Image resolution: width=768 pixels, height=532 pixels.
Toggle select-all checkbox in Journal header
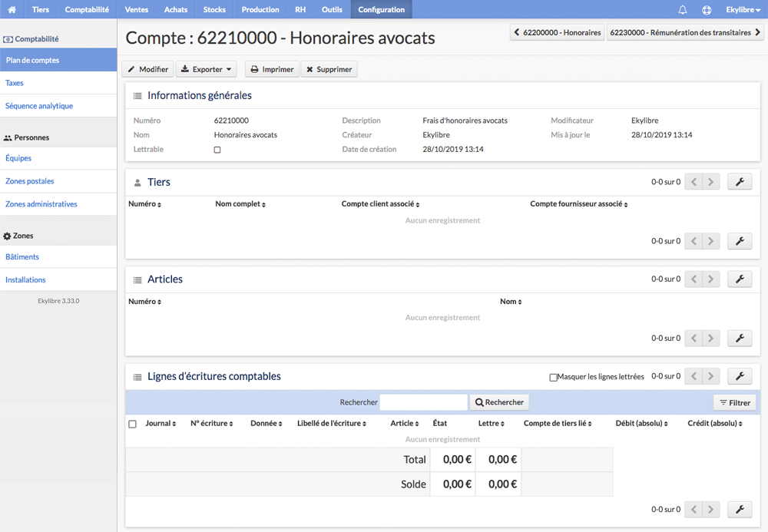pos(132,424)
